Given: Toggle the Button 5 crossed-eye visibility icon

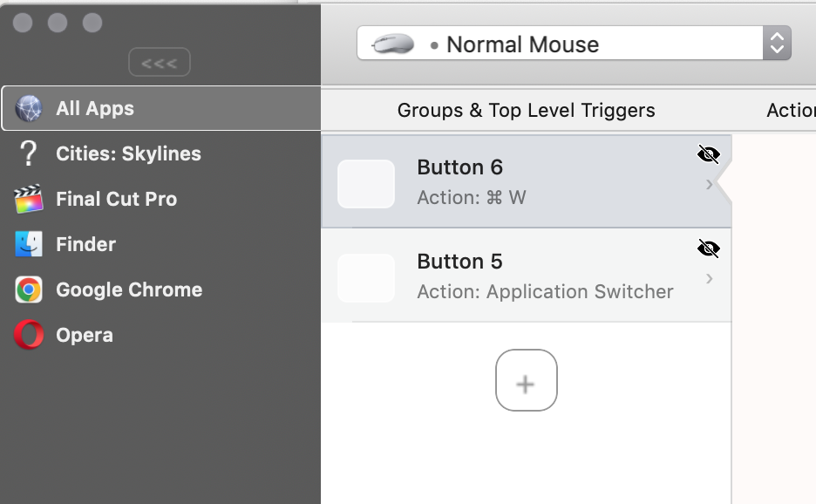Looking at the screenshot, I should pyautogui.click(x=709, y=249).
